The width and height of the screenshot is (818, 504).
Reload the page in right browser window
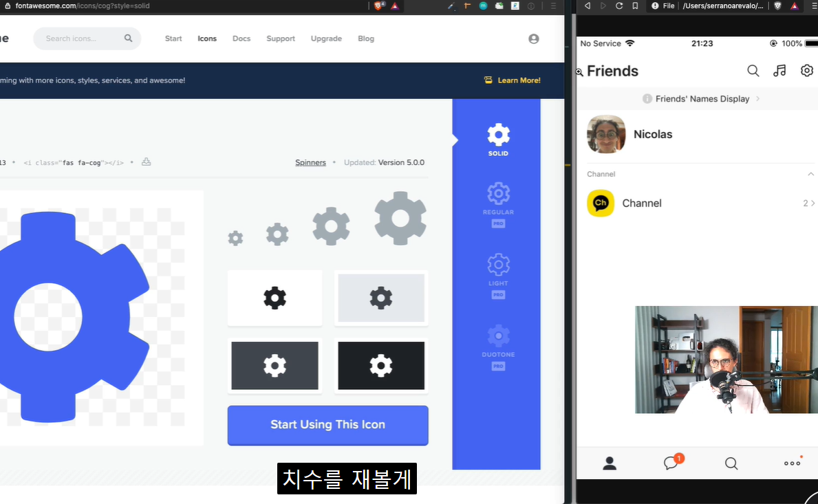click(619, 6)
